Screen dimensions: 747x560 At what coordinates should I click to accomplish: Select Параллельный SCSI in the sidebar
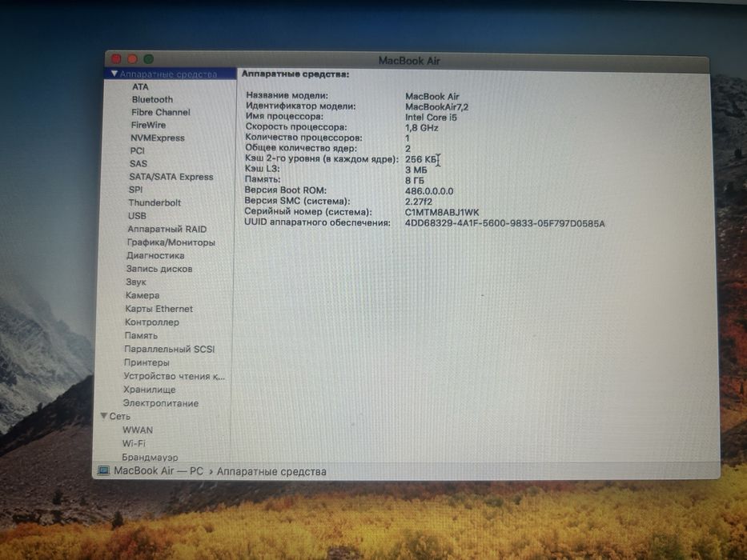[169, 349]
